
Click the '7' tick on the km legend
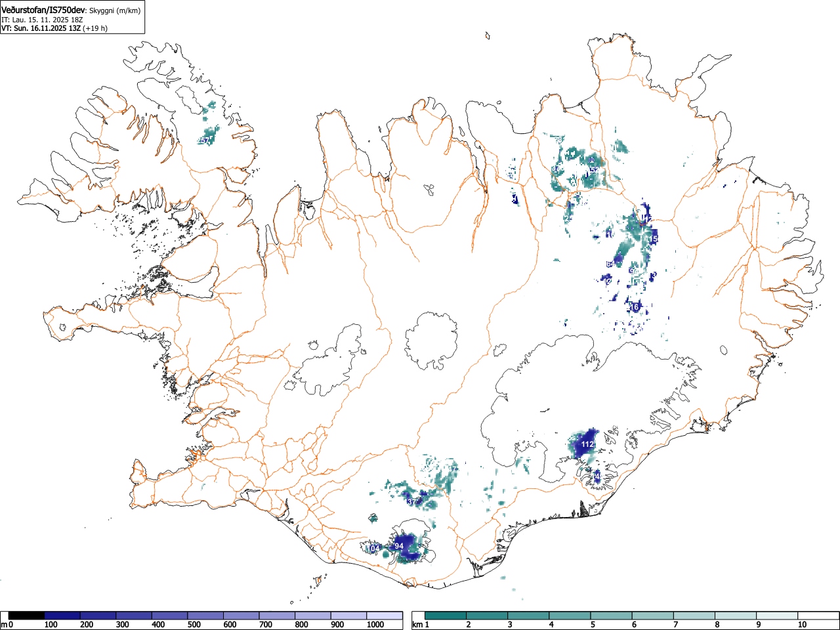[x=676, y=625]
